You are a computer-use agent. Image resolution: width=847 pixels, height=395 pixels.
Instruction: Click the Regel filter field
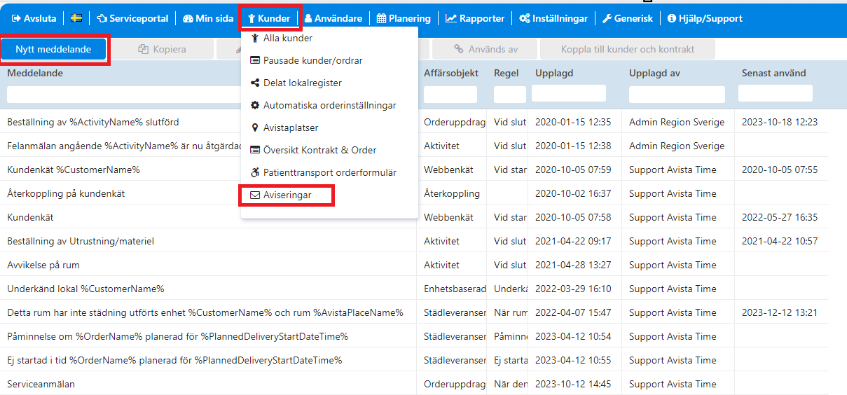(x=509, y=95)
